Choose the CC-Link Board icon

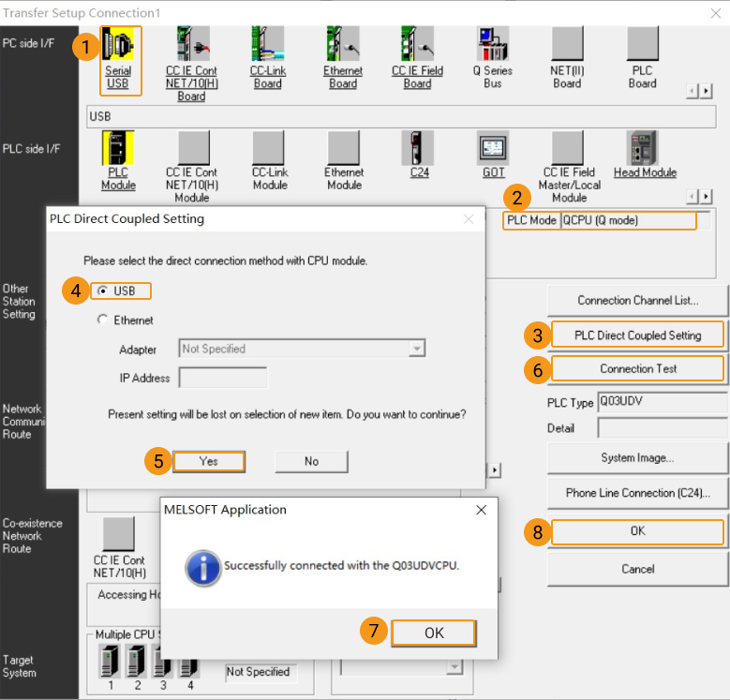(267, 44)
